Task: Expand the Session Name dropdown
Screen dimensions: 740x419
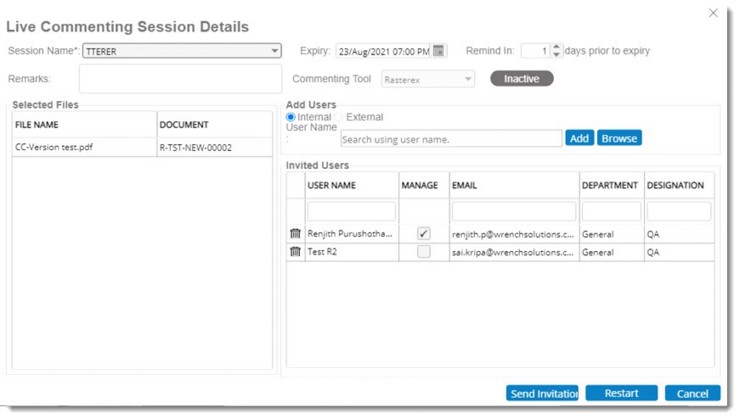Action: coord(275,51)
